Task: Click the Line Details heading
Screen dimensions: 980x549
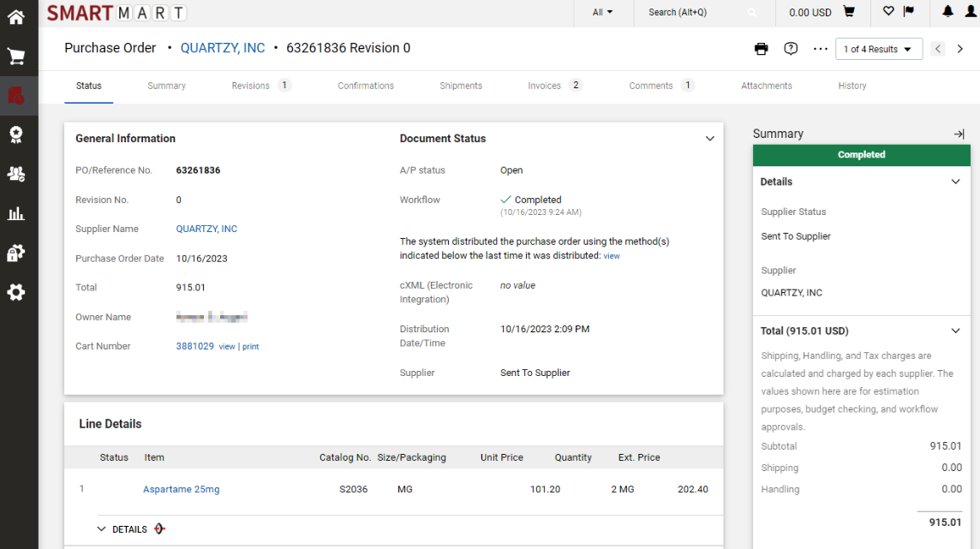Action: 110,424
